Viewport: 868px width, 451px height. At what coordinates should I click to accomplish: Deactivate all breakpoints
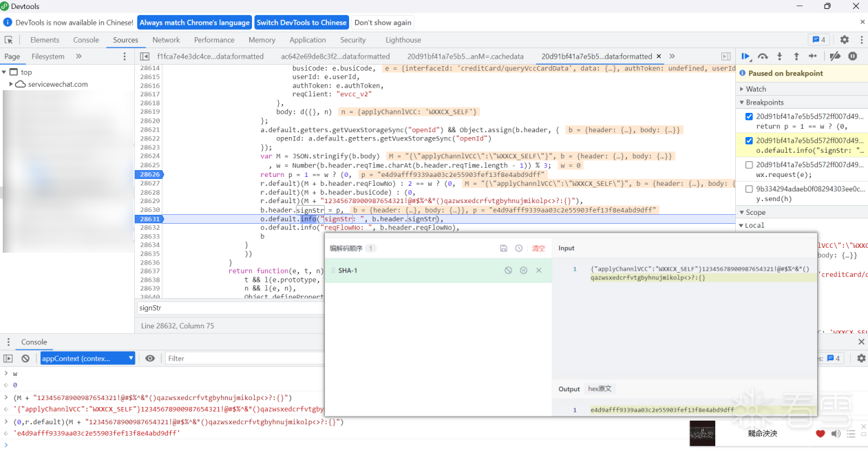tap(835, 56)
